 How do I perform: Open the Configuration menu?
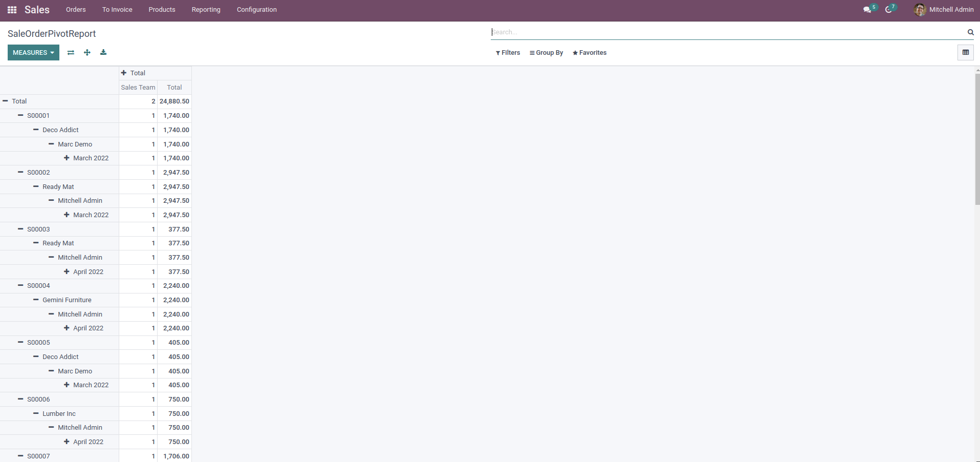tap(257, 10)
